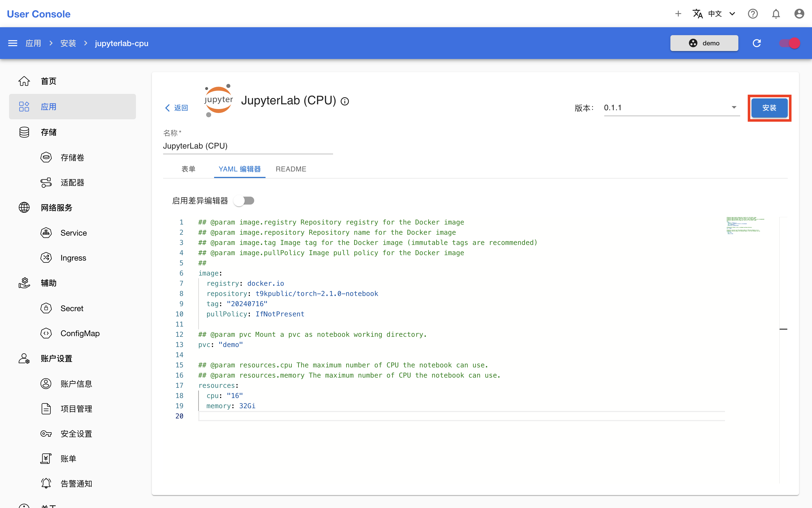This screenshot has width=812, height=508.
Task: Click the pvc "demo" value on line 13
Action: click(x=230, y=345)
